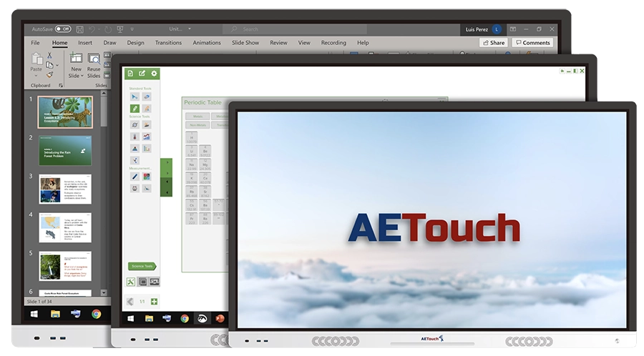Click the new document icon in green toolbar
This screenshot has height=356, width=644.
pyautogui.click(x=130, y=74)
